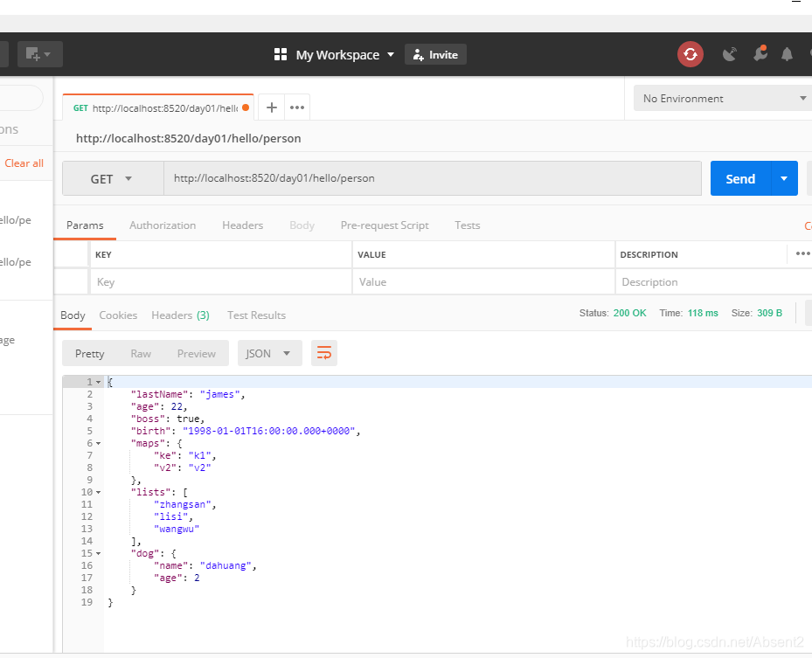Click the workspace grid icon
The image size is (812, 658).
(x=281, y=54)
